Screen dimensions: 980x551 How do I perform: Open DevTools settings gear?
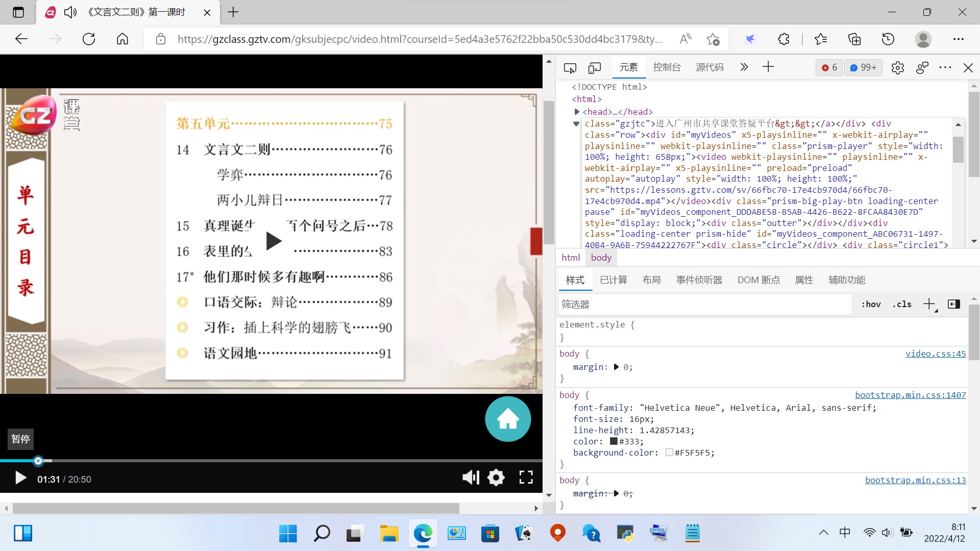(898, 67)
